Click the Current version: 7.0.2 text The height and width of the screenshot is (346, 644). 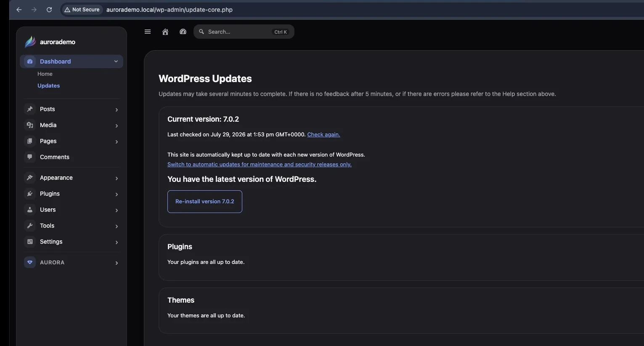[203, 119]
